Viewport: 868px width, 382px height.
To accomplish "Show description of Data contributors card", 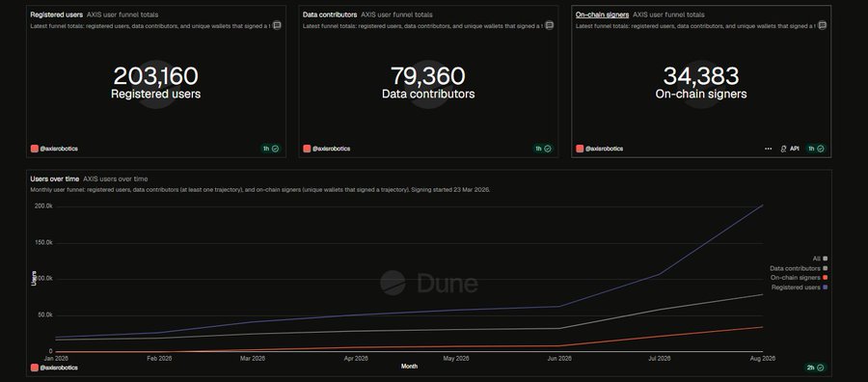I will point(549,25).
